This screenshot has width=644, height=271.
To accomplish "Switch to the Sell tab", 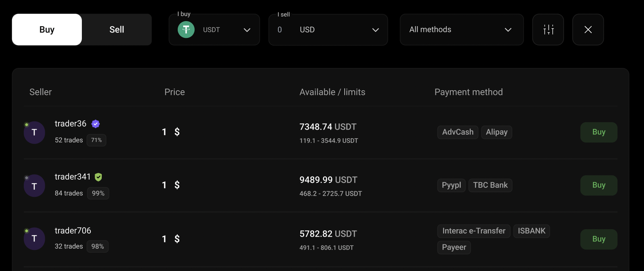I will (117, 30).
